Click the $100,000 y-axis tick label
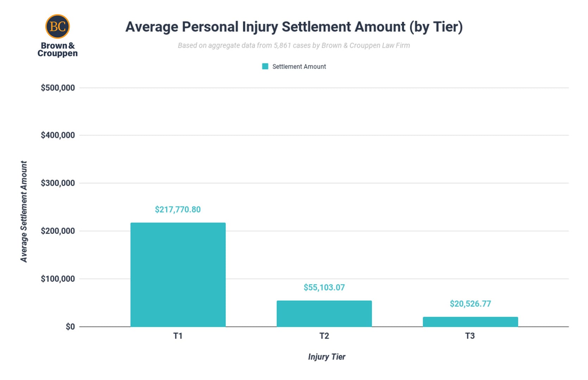The height and width of the screenshot is (380, 588). pyautogui.click(x=58, y=279)
